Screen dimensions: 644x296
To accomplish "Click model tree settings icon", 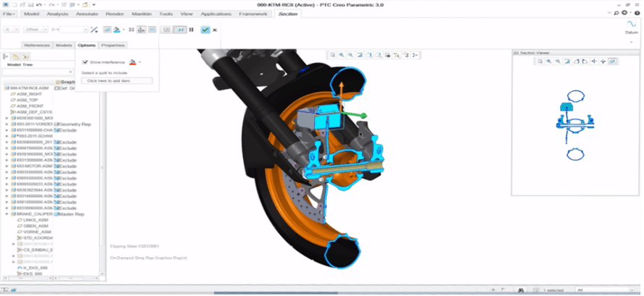I will pyautogui.click(x=5, y=56).
